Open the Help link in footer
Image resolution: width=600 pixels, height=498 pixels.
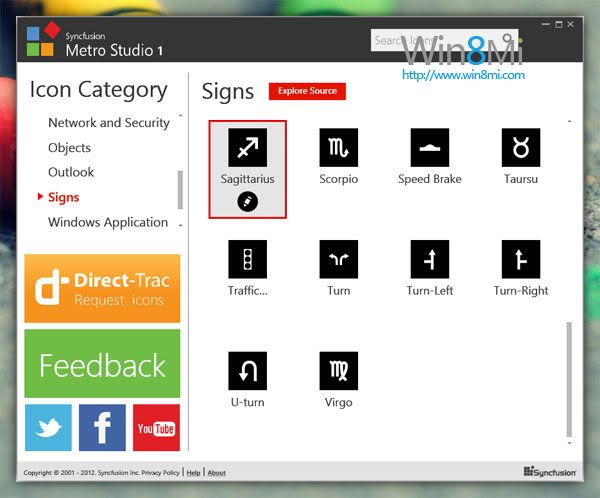tap(193, 473)
